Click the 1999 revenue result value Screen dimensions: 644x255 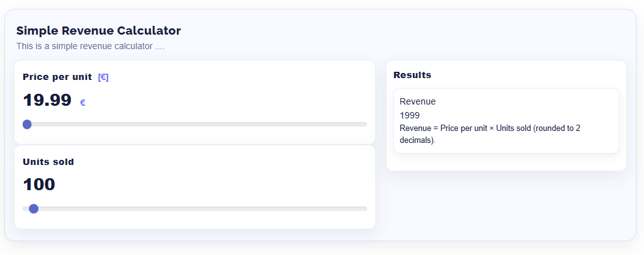coord(410,115)
